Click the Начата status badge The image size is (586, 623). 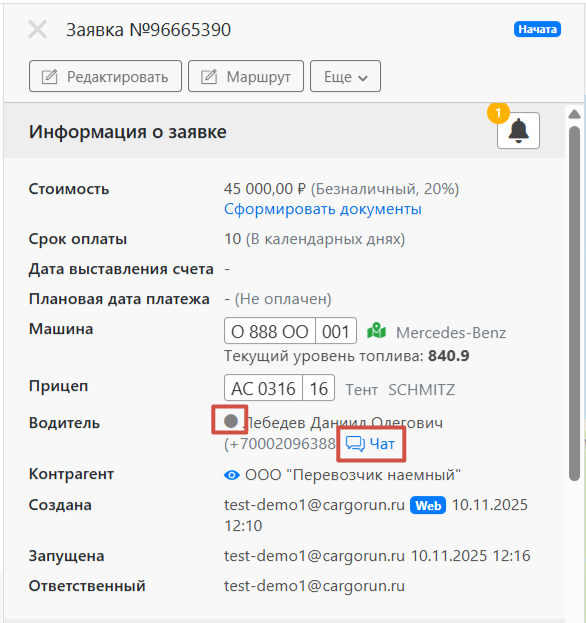[537, 29]
